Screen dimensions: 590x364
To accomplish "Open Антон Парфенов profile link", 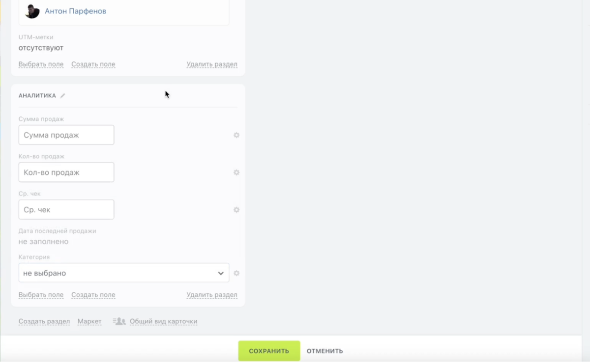I will tap(75, 11).
